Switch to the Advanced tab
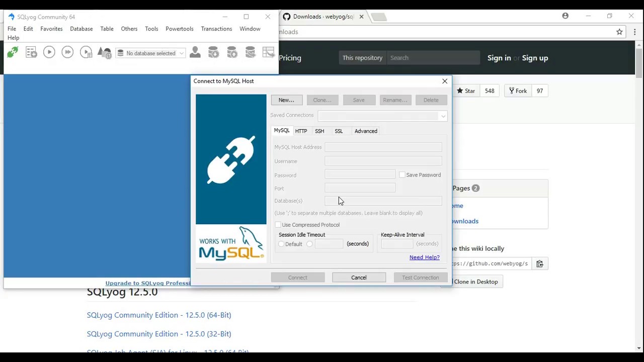Screen dimensions: 644x362 [366, 131]
